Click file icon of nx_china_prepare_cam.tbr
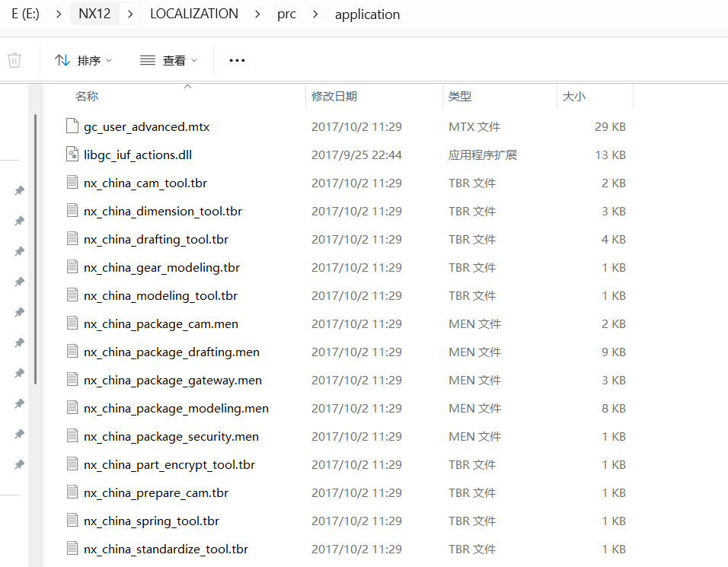Viewport: 728px width, 567px height. point(72,492)
